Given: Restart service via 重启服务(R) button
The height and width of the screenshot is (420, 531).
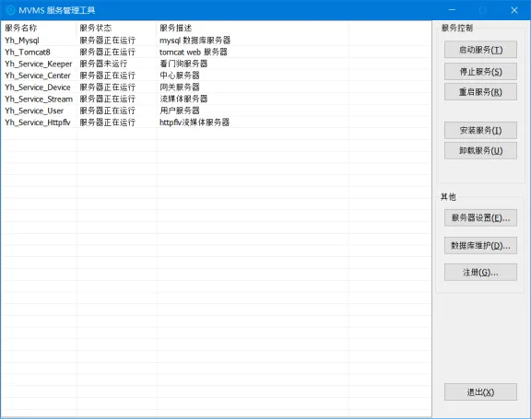Looking at the screenshot, I should [480, 92].
